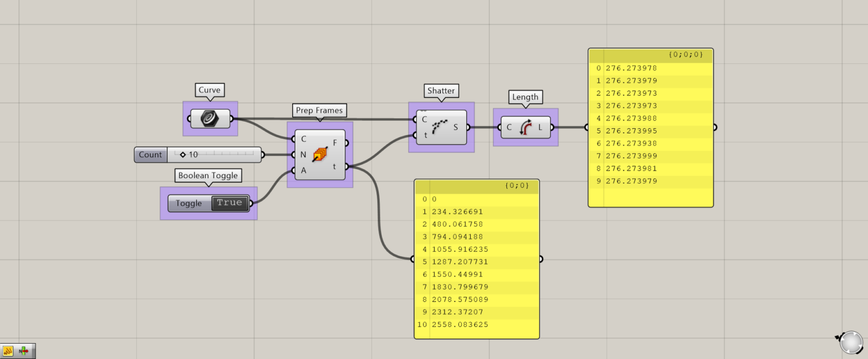Click the yellow scribble widget icon
Viewport: 868px width, 359px height.
coord(8,351)
